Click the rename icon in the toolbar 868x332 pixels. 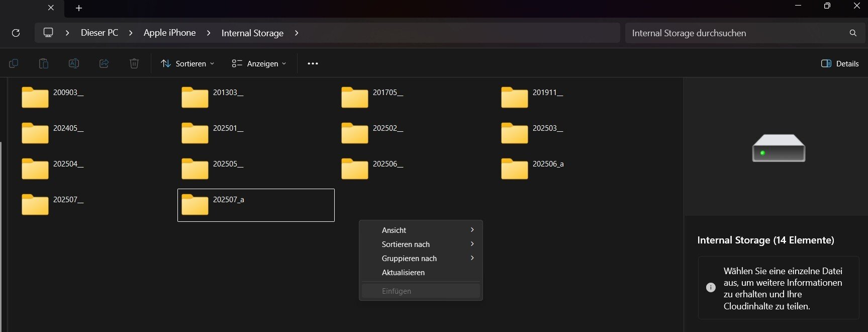(x=73, y=63)
